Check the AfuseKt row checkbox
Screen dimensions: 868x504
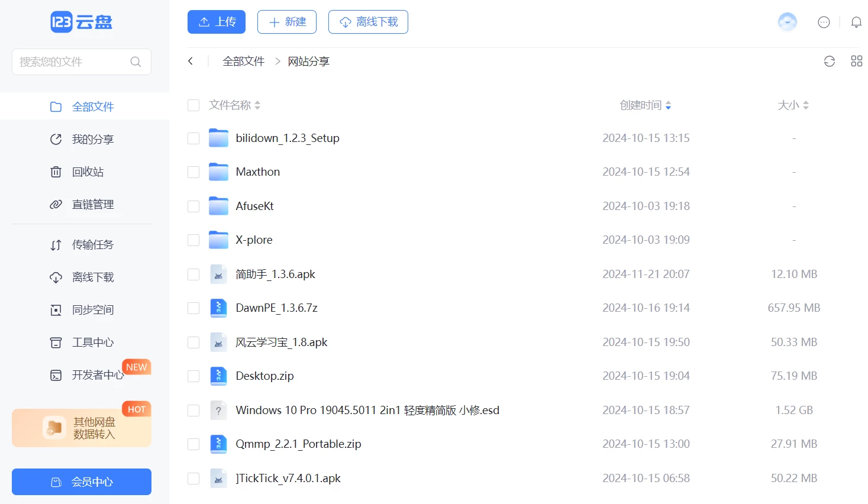(193, 206)
